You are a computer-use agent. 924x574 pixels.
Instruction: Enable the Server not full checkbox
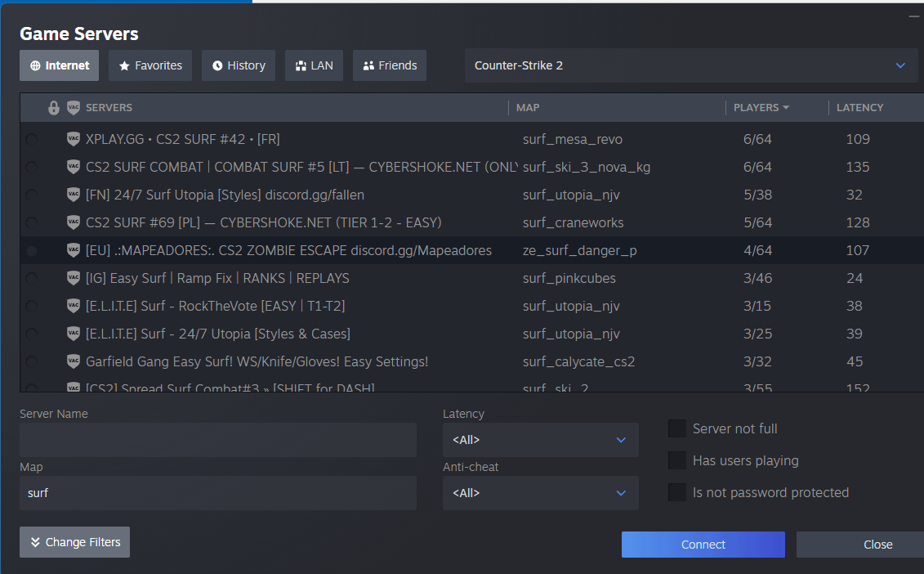tap(677, 429)
